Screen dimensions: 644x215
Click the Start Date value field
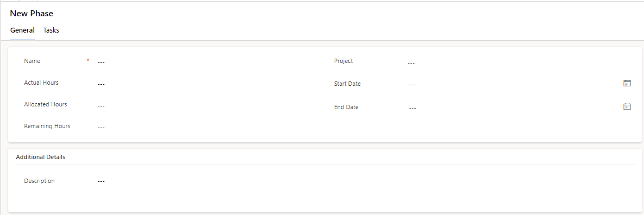point(514,84)
